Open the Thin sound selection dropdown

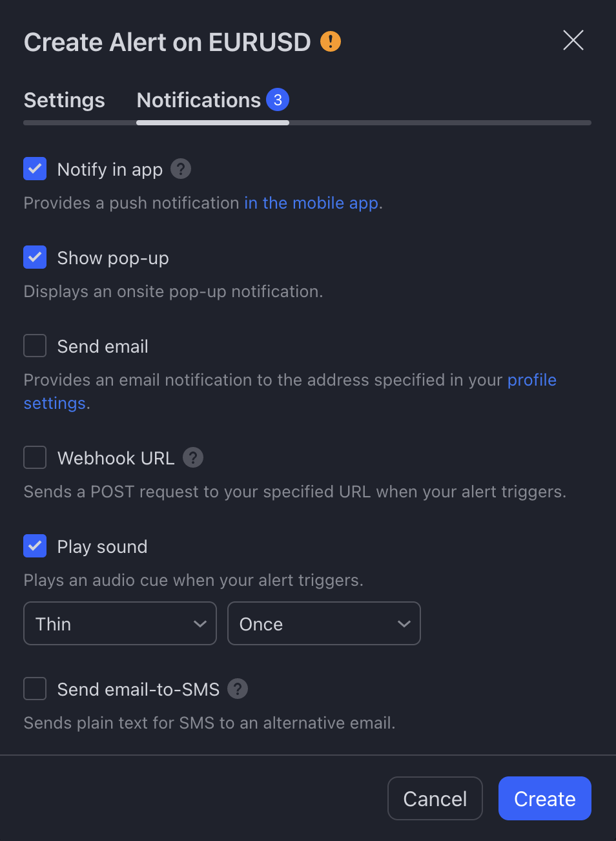(120, 623)
